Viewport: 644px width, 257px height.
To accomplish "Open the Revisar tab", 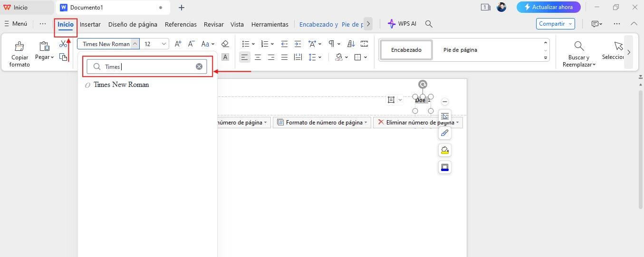I will click(x=213, y=24).
